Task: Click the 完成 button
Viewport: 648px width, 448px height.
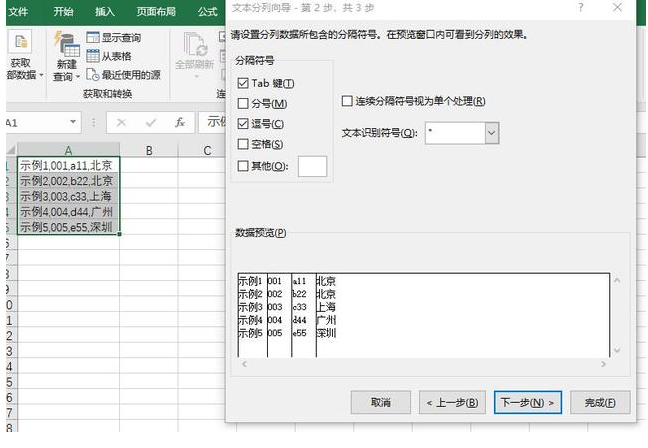Action: [x=600, y=402]
